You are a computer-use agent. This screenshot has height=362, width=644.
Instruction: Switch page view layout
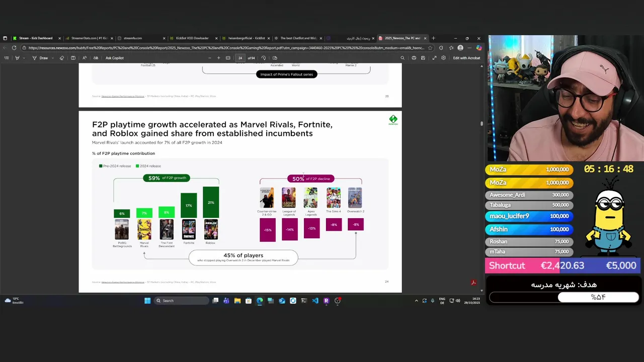pyautogui.click(x=275, y=58)
